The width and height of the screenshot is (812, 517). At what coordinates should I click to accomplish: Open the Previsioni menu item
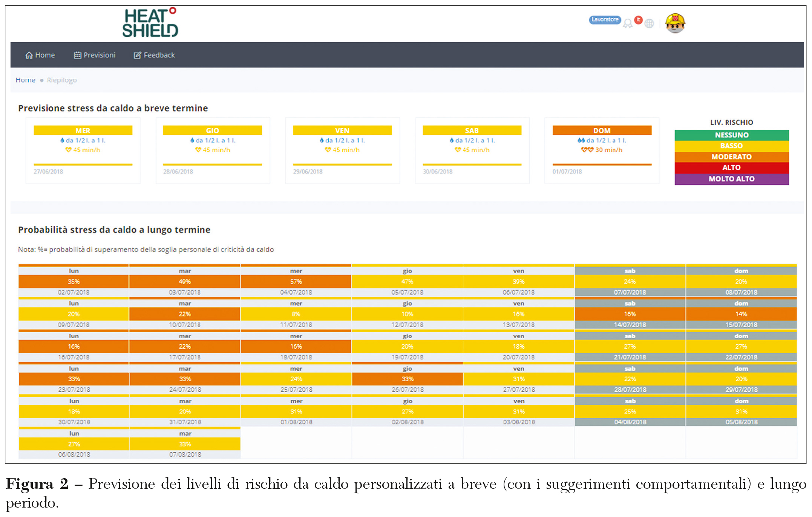click(x=99, y=55)
